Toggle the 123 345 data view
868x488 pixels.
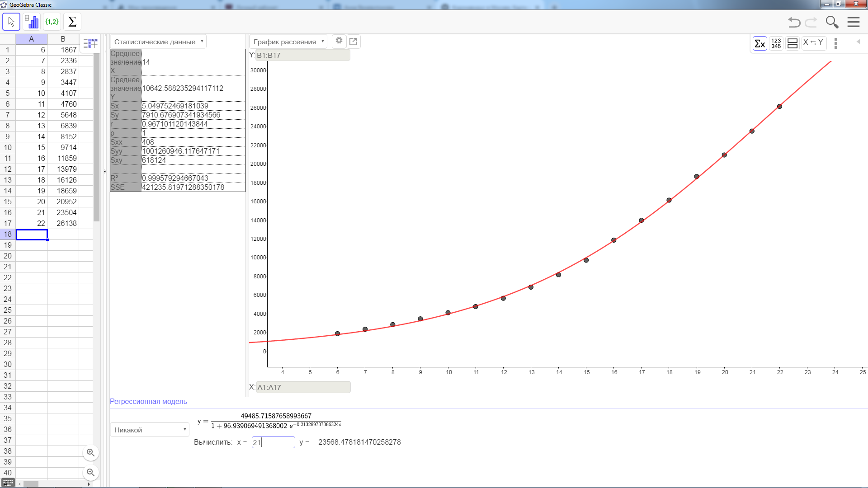click(776, 43)
